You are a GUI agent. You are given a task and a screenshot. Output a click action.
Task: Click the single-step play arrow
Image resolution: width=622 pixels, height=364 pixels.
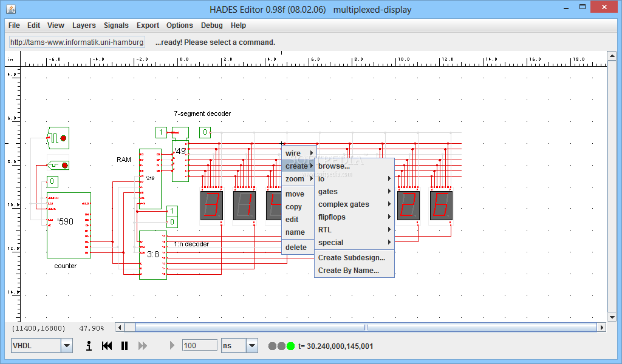coord(172,345)
